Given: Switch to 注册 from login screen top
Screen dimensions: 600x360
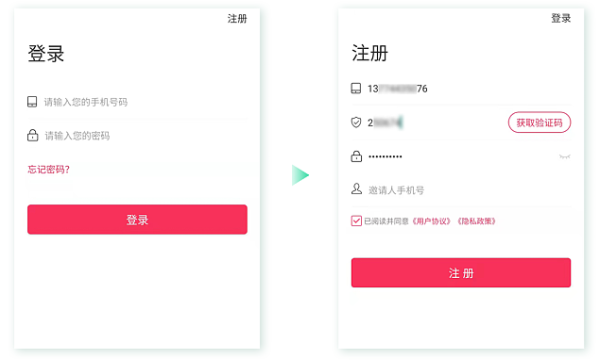Looking at the screenshot, I should tap(237, 19).
